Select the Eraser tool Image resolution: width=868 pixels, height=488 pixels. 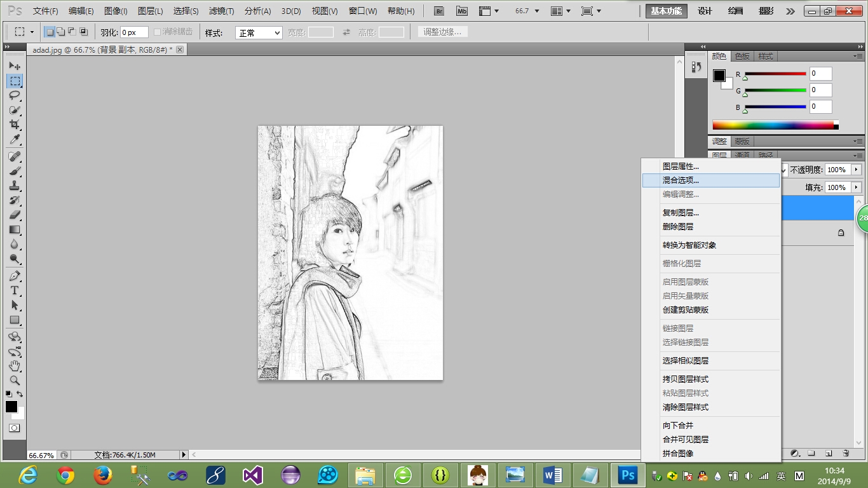click(15, 215)
